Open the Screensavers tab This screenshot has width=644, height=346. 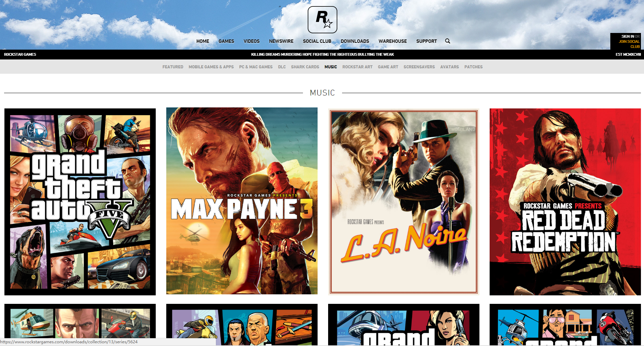[419, 67]
